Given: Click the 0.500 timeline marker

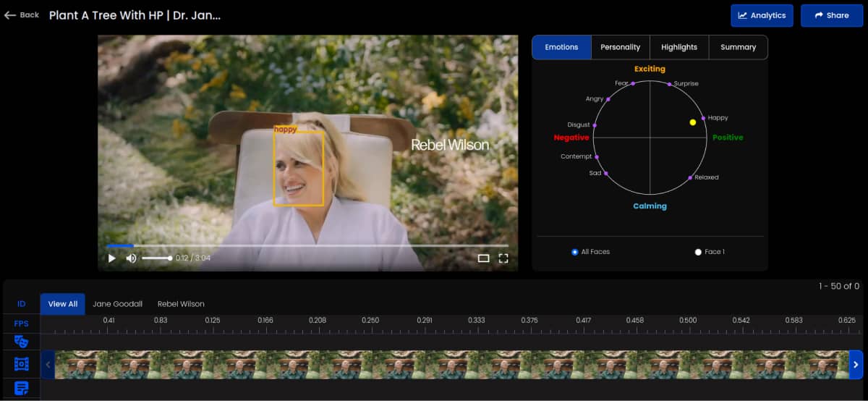Looking at the screenshot, I should coord(689,320).
